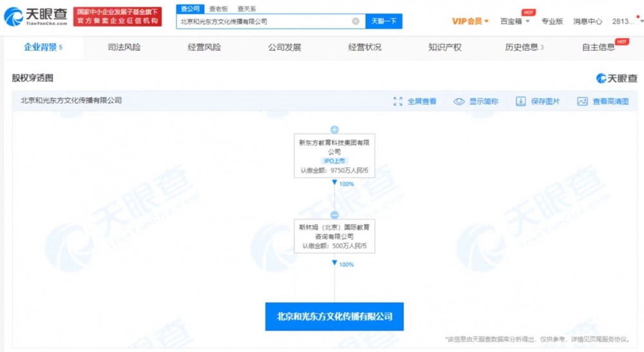644x352 pixels.
Task: Switch to the 经营状况 tab
Action: pos(365,47)
